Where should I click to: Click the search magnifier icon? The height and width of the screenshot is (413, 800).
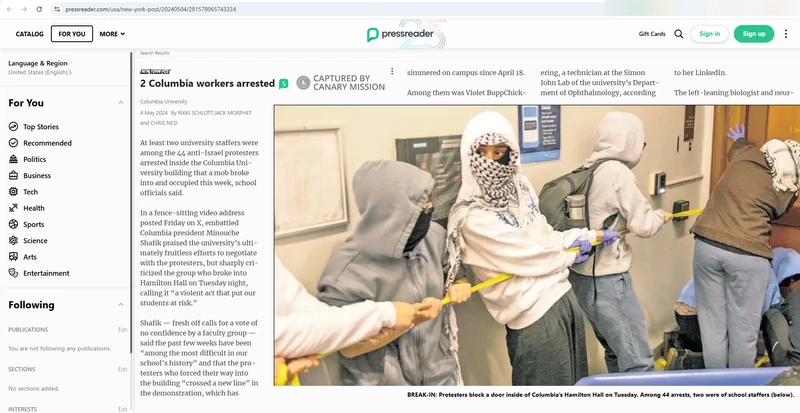(679, 34)
